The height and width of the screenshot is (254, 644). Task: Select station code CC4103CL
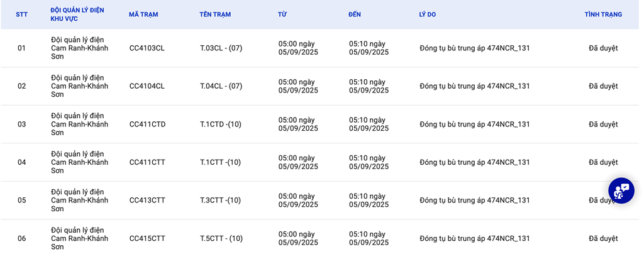tap(147, 48)
